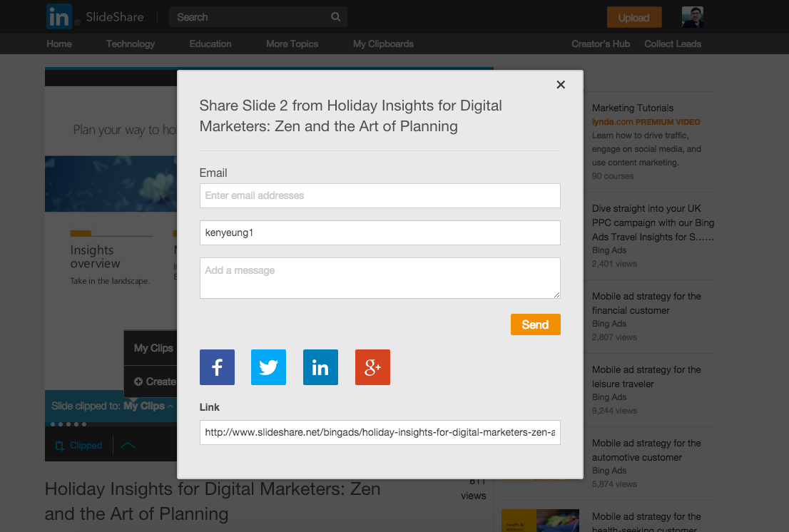Click the Upload button
Viewport: 789px width, 532px height.
click(634, 18)
